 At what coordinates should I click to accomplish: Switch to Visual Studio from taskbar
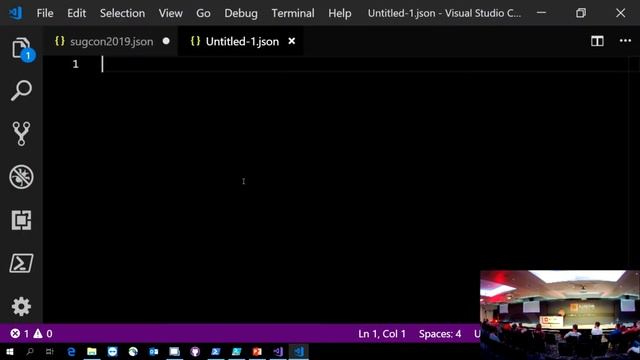(x=278, y=351)
